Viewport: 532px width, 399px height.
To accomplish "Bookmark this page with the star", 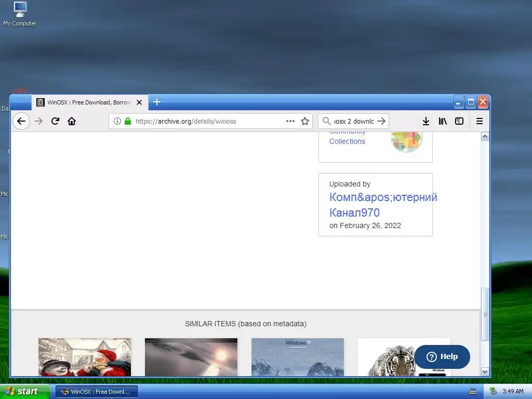I will [304, 121].
